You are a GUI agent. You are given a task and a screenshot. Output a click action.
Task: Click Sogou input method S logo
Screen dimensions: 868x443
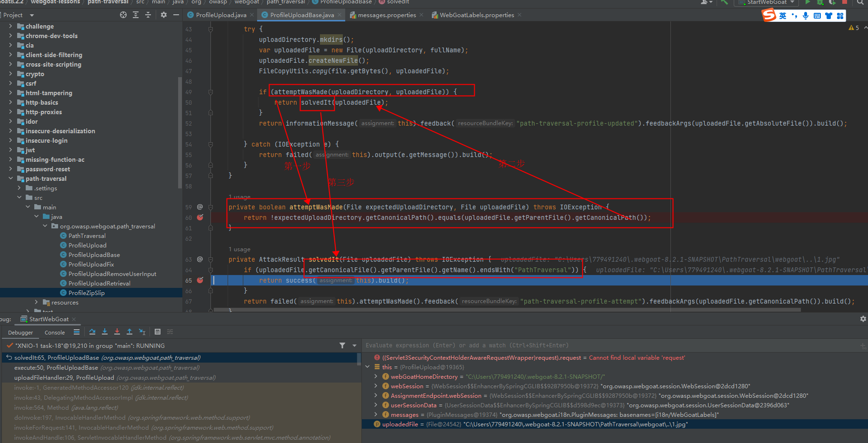pos(769,15)
